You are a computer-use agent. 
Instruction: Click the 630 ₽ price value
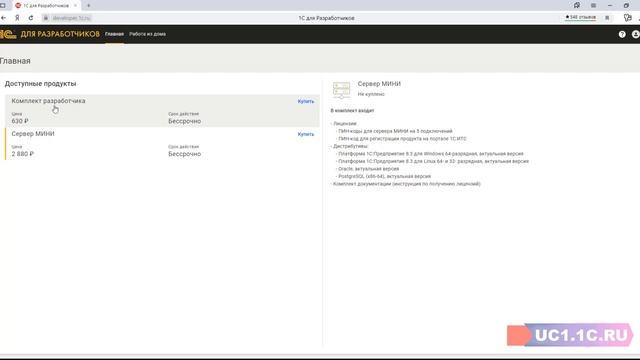(x=20, y=121)
